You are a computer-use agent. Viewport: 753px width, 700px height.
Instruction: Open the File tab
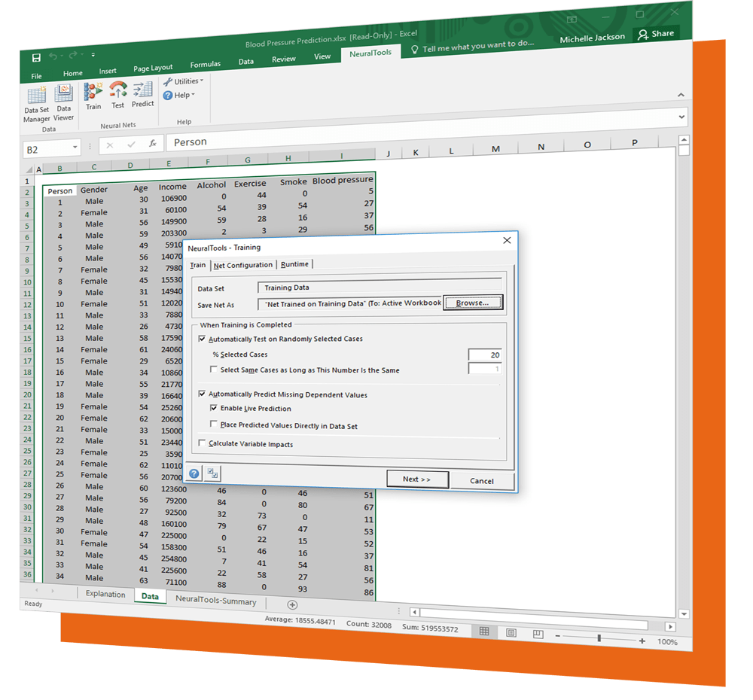pos(36,76)
